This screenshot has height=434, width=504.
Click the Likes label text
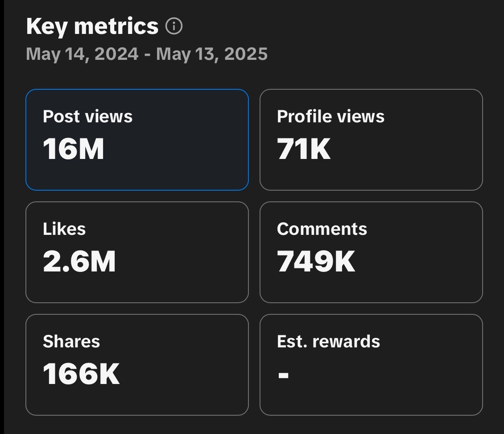coord(64,229)
